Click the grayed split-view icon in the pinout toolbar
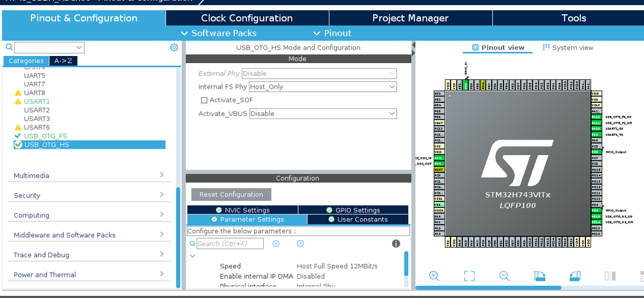644x298 pixels. coord(610,276)
